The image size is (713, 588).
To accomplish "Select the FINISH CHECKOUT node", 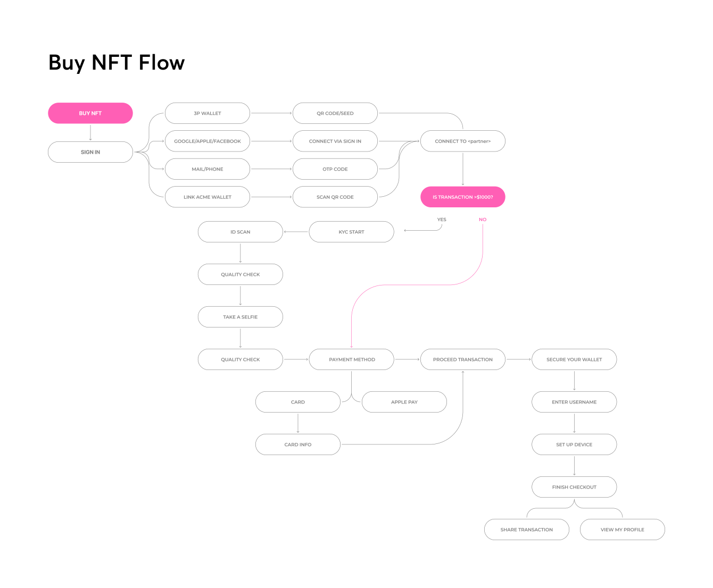I will [x=574, y=487].
